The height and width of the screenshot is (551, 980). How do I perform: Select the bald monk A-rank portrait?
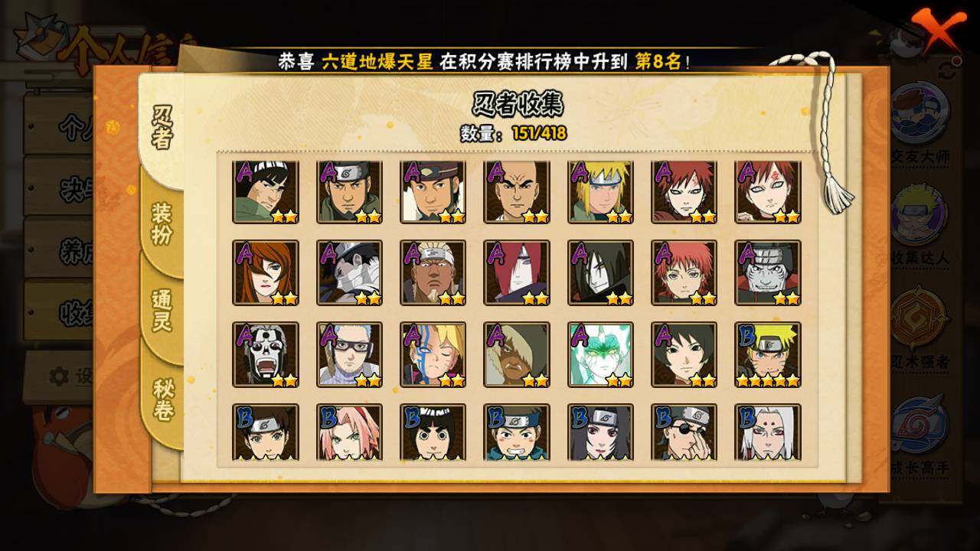pos(517,191)
